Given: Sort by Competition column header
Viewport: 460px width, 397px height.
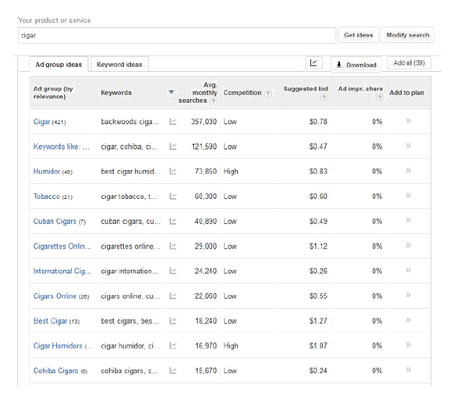Looking at the screenshot, I should coord(242,93).
